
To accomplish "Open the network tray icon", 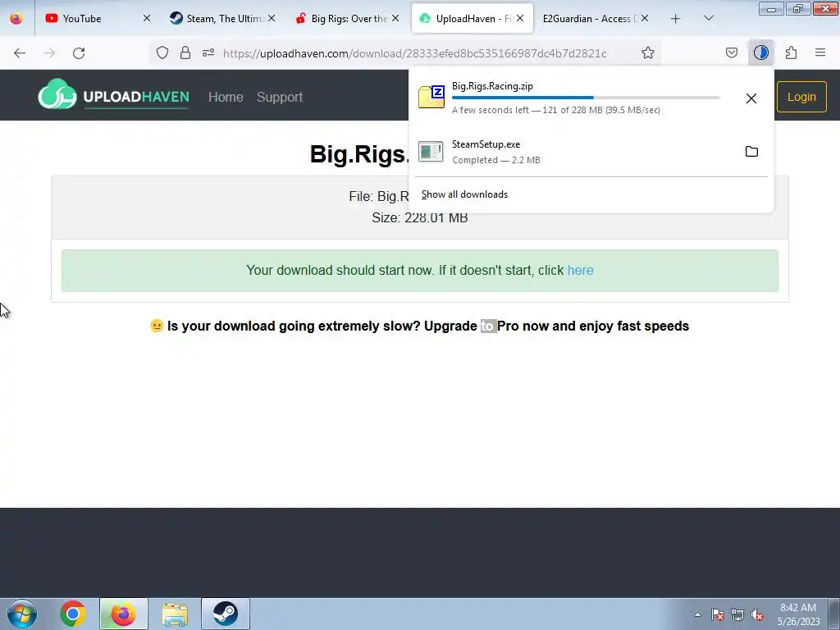I will 737,614.
